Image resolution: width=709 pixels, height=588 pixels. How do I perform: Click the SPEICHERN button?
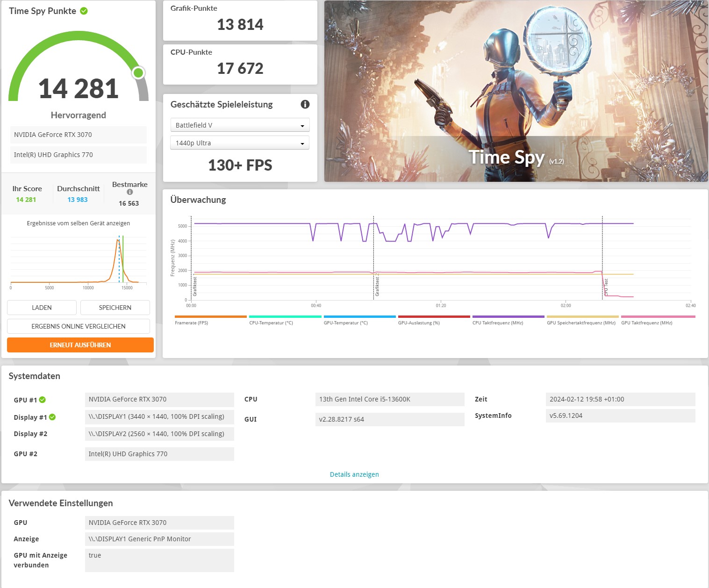click(115, 308)
